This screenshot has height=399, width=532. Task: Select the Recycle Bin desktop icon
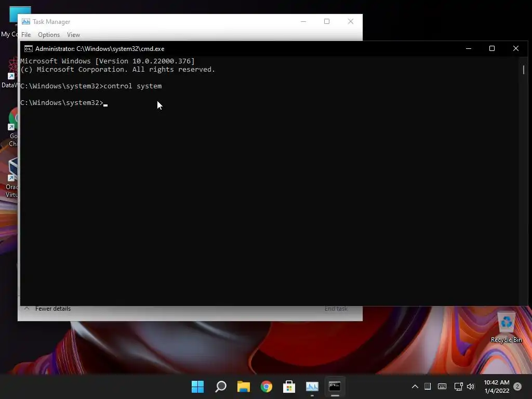[x=506, y=327]
